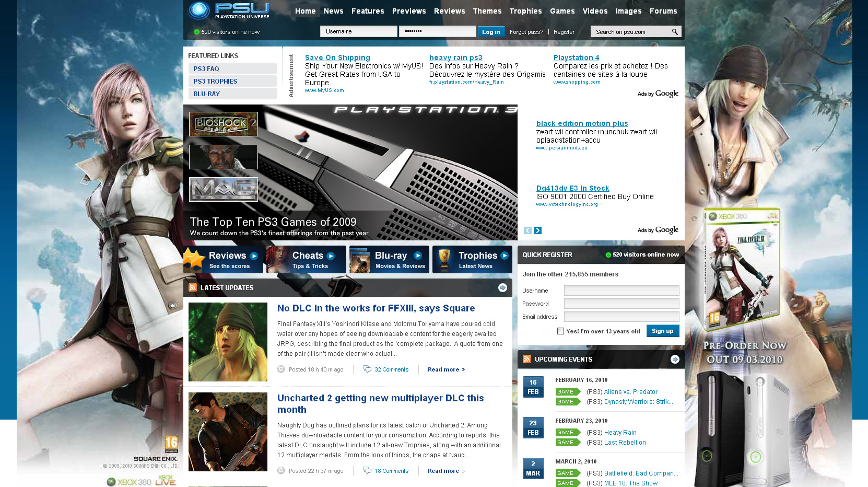Open the Features menu item
The width and height of the screenshot is (868, 487).
pos(368,11)
